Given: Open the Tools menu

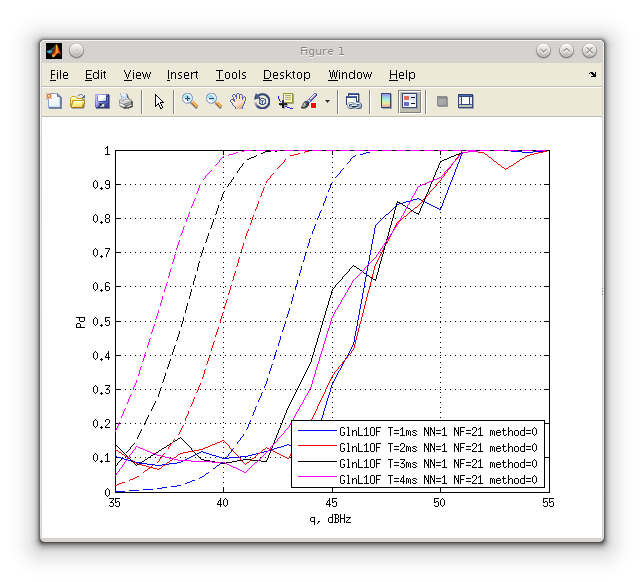Looking at the screenshot, I should coord(230,75).
